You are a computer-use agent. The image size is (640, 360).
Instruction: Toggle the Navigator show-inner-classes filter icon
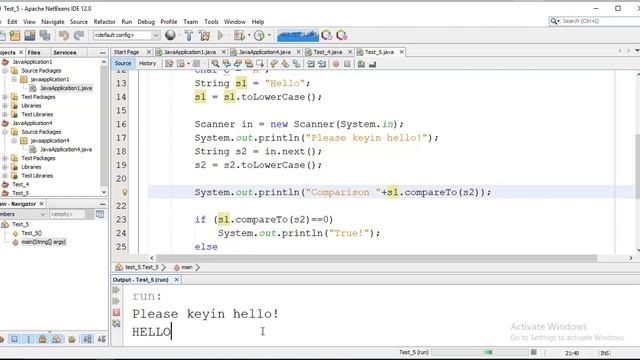click(x=57, y=339)
